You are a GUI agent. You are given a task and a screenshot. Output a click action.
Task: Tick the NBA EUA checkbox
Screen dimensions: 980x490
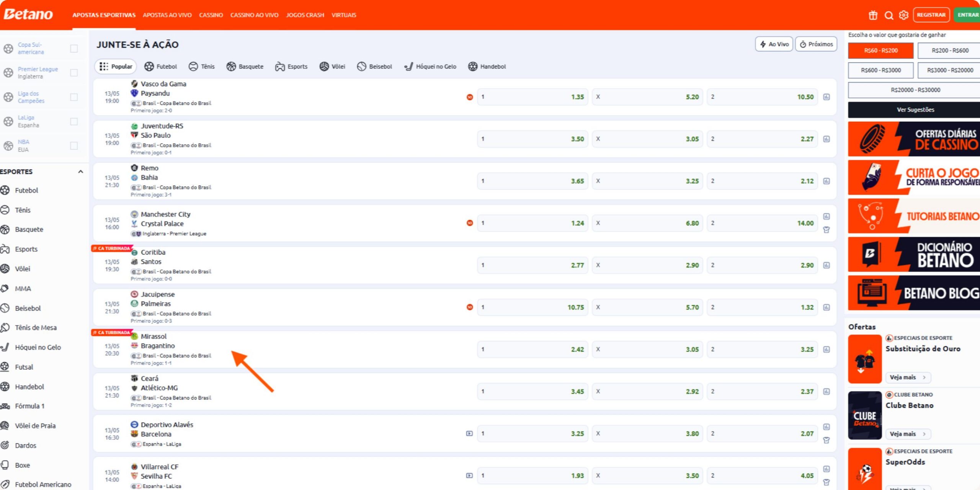click(74, 145)
